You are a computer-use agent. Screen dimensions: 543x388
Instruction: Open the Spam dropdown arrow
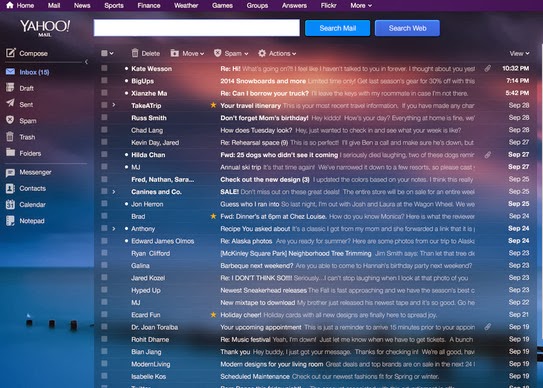[246, 54]
